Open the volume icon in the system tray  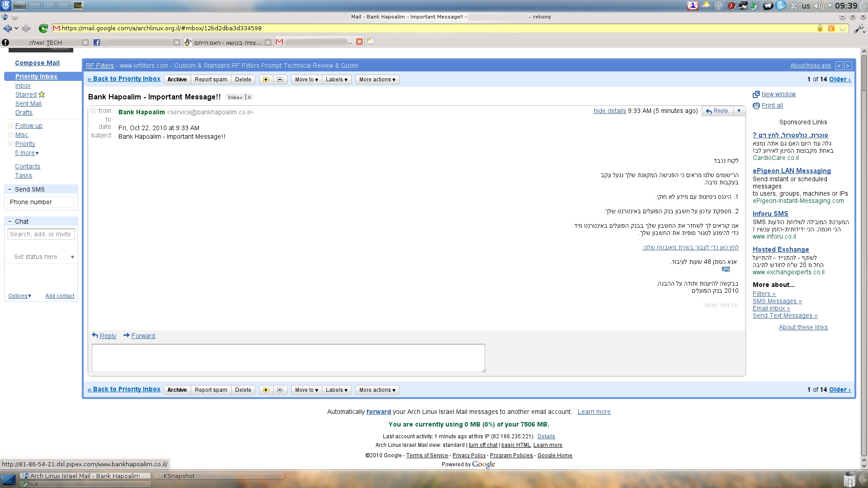[x=819, y=6]
